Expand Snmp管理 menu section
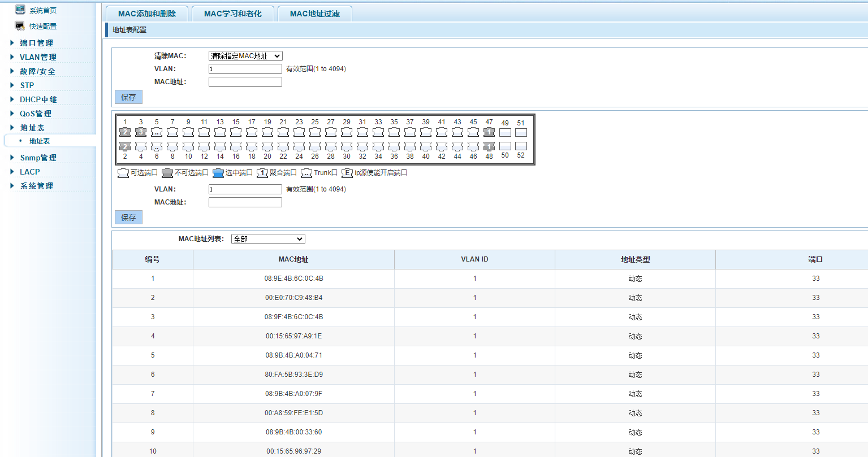This screenshot has height=457, width=868. point(38,158)
